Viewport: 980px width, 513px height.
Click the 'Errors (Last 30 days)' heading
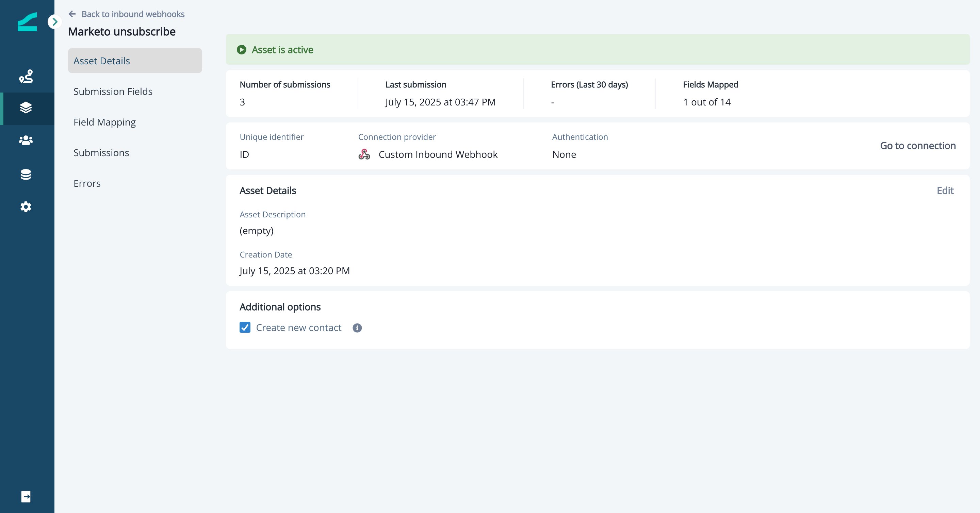(x=589, y=84)
